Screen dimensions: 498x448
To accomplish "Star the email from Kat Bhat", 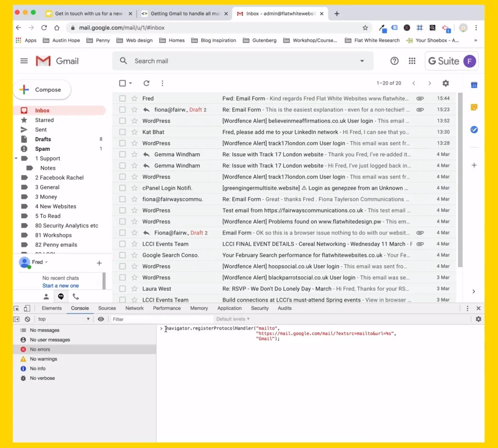I will click(134, 132).
